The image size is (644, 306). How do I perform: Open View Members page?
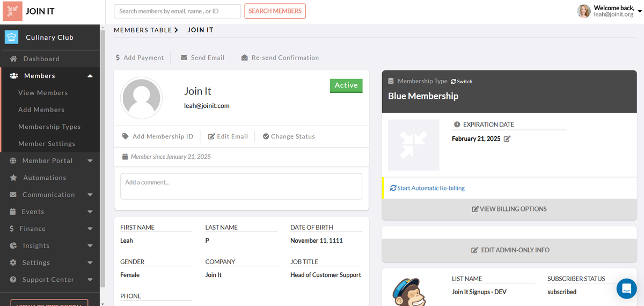(43, 93)
